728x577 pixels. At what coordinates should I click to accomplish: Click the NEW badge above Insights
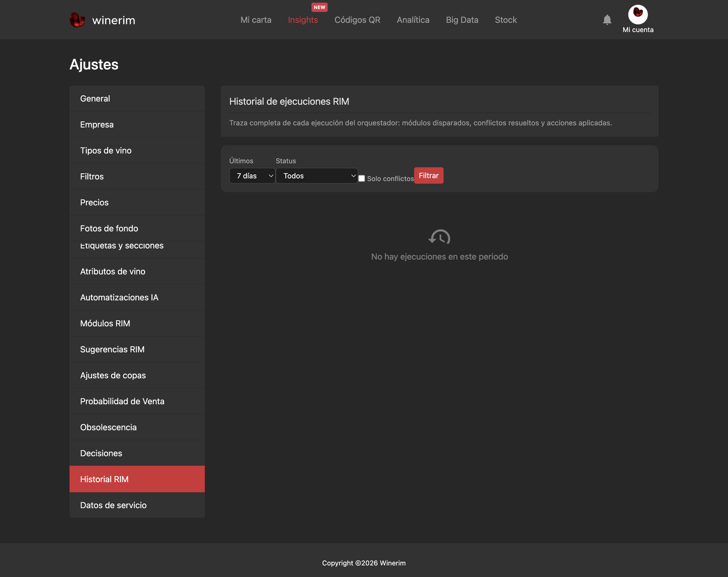coord(319,7)
